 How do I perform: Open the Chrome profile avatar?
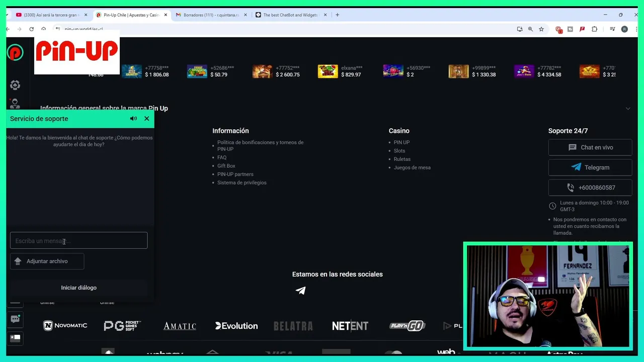pos(624,29)
